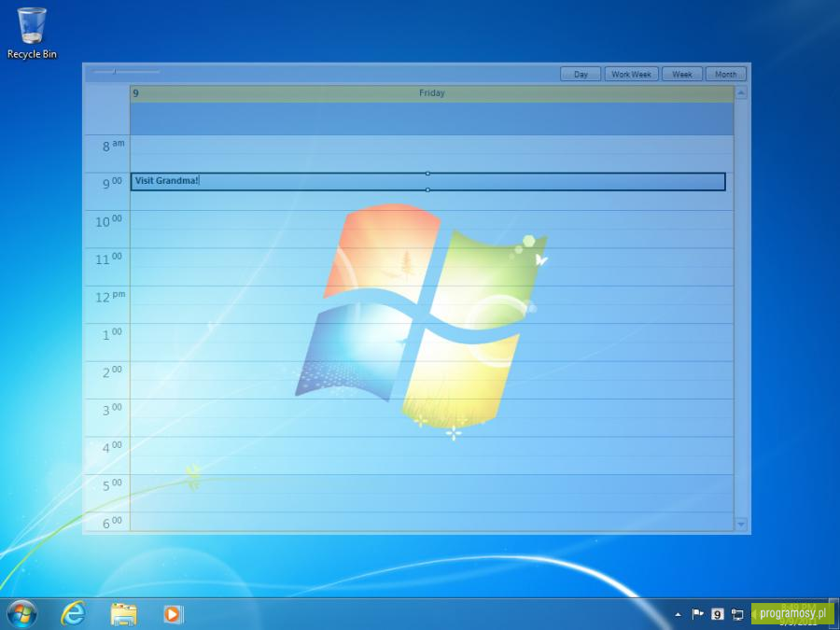Click the calendar "9" tray icon
Screen dimensions: 840x630
(x=718, y=614)
